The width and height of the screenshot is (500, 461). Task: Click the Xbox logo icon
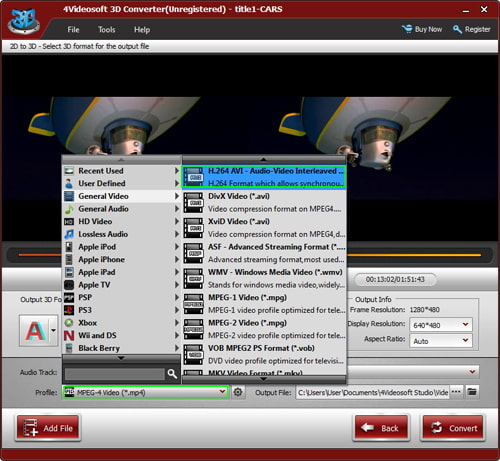coord(69,323)
